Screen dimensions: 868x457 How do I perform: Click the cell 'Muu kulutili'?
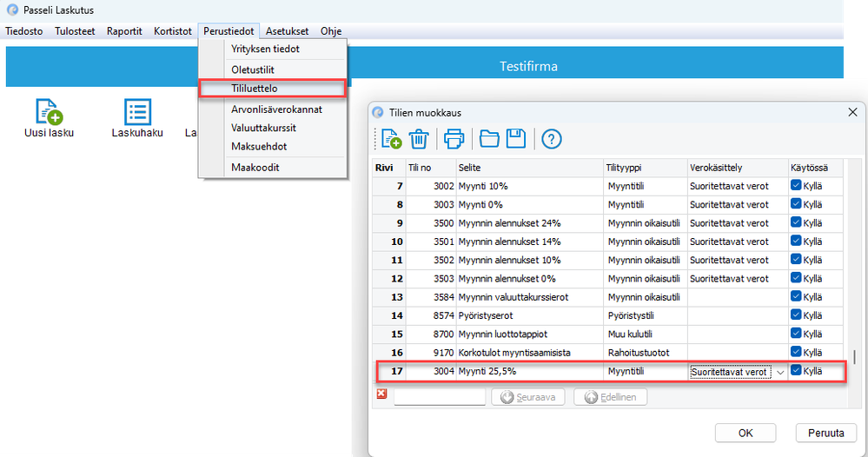[646, 334]
